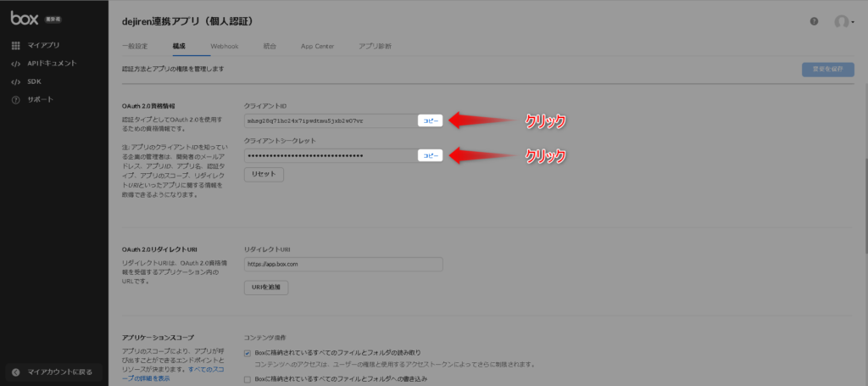
Task: Click the SDK code icon
Action: (15, 82)
